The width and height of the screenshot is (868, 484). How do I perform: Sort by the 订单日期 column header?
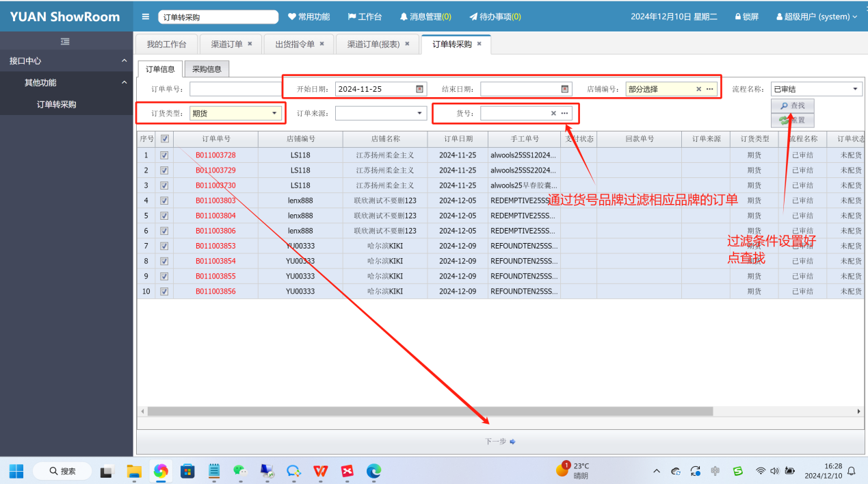[x=458, y=138]
